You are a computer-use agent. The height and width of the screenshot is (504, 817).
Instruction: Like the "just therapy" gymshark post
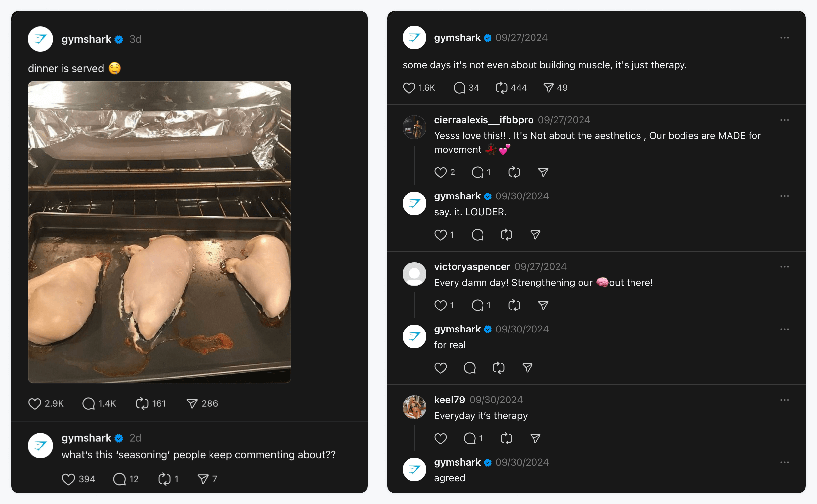409,88
